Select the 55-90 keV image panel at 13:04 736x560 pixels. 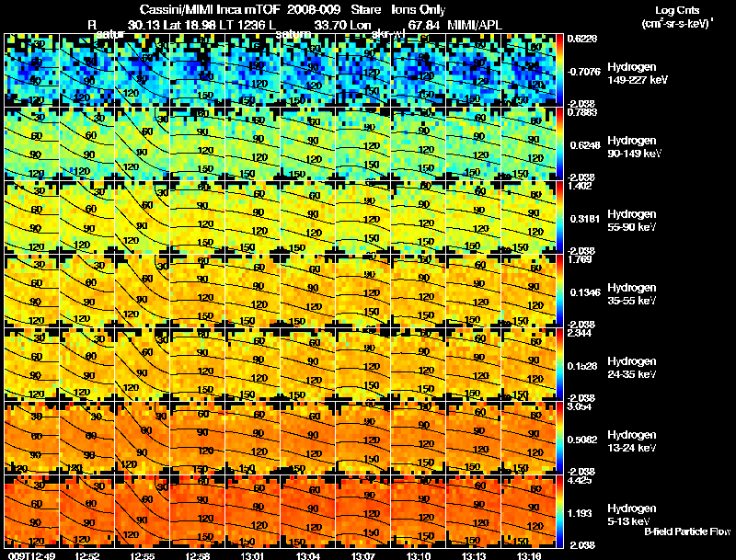click(308, 217)
